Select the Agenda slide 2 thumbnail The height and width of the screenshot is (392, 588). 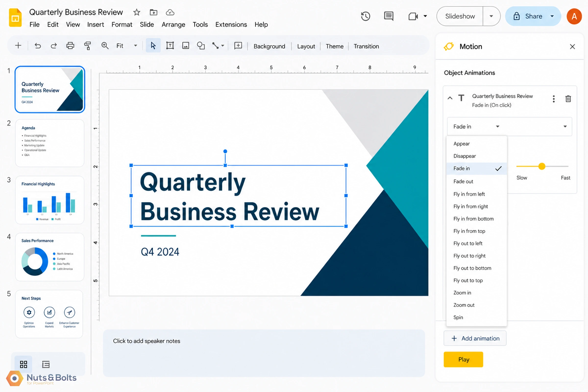50,143
